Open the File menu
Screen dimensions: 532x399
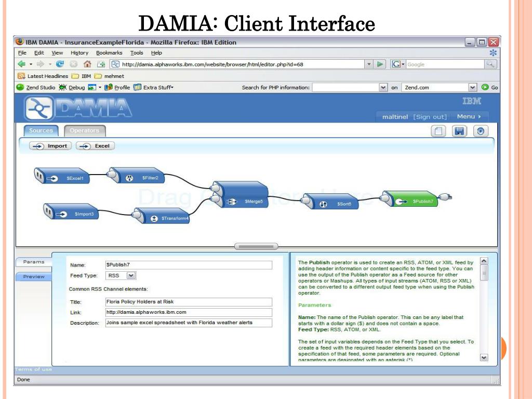tap(22, 52)
